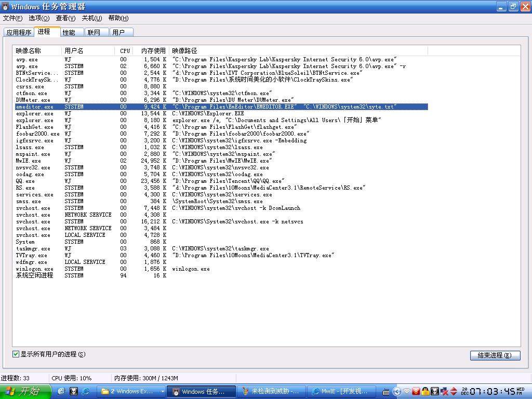The width and height of the screenshot is (532, 399).
Task: Toggle 显示所有用户的进程 checkbox
Action: (x=16, y=354)
